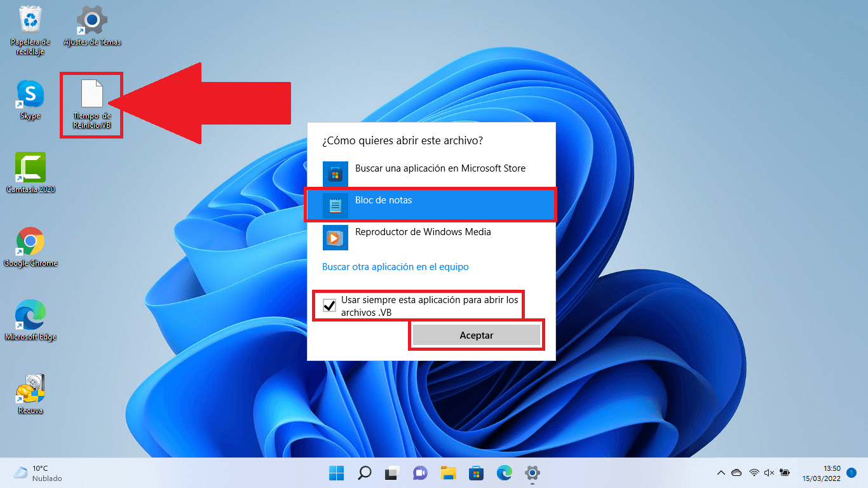This screenshot has width=868, height=488.
Task: Uncheck Usar siempre esta aplicación checkbox
Action: point(329,305)
